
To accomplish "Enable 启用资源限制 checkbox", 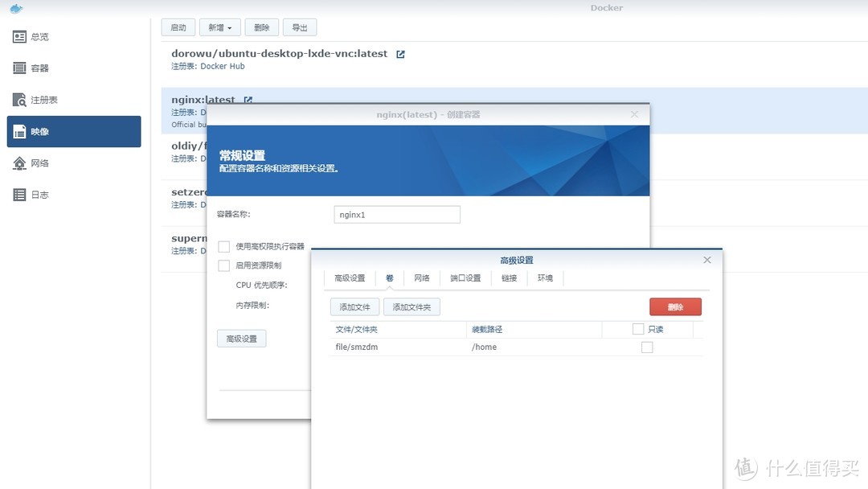I will point(223,266).
